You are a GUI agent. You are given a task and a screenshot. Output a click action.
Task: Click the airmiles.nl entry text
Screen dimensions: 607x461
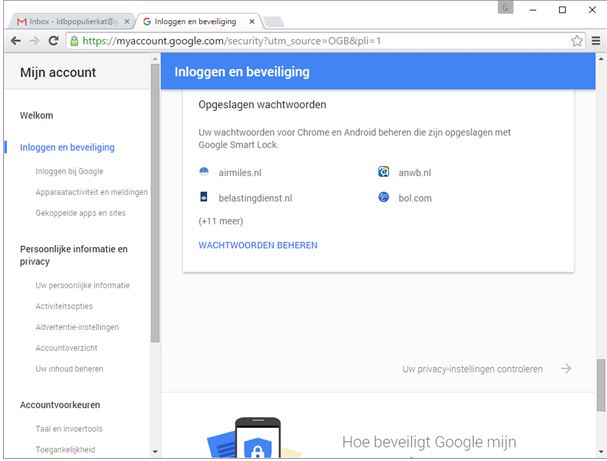240,173
